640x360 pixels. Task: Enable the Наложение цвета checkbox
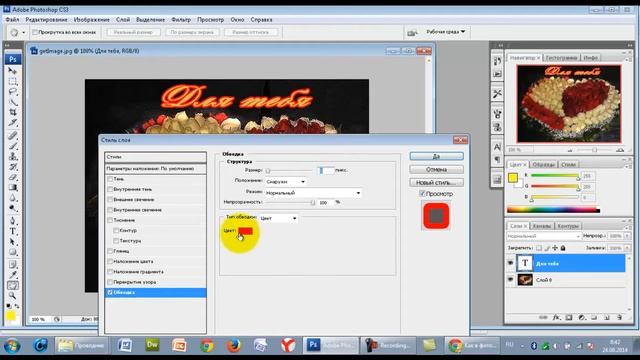110,261
